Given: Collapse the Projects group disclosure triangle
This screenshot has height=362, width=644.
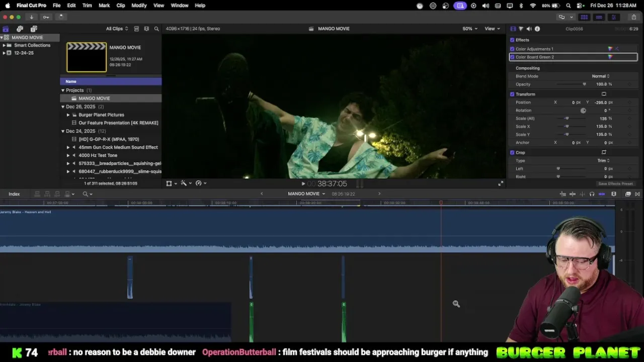Looking at the screenshot, I should point(63,90).
